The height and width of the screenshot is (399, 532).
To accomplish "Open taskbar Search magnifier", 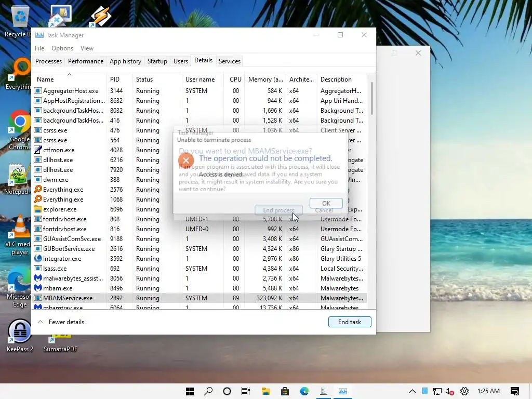I will (x=208, y=391).
